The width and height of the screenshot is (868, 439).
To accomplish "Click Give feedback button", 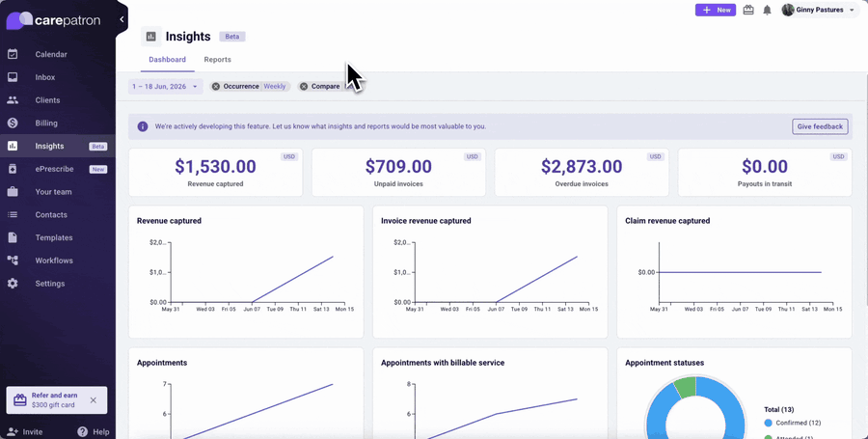I will [820, 126].
